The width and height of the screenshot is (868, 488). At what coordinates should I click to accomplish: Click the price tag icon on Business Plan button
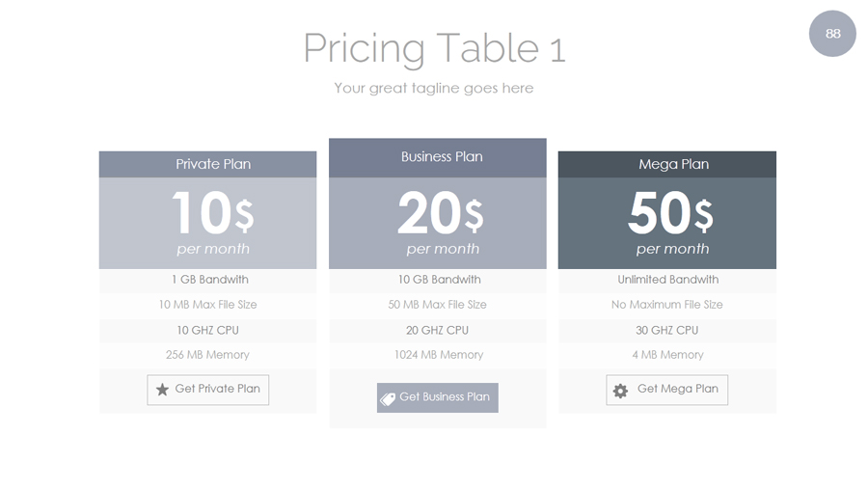(x=388, y=398)
